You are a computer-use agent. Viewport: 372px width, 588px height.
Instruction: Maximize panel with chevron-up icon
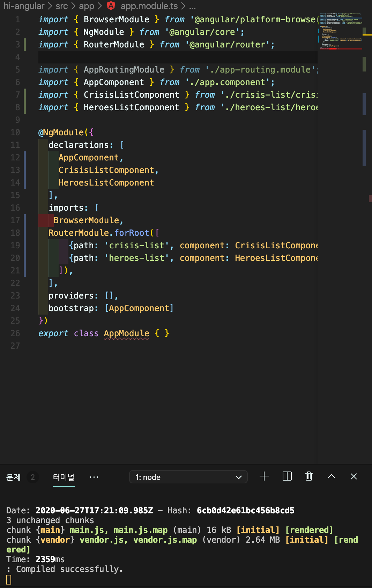pos(332,476)
